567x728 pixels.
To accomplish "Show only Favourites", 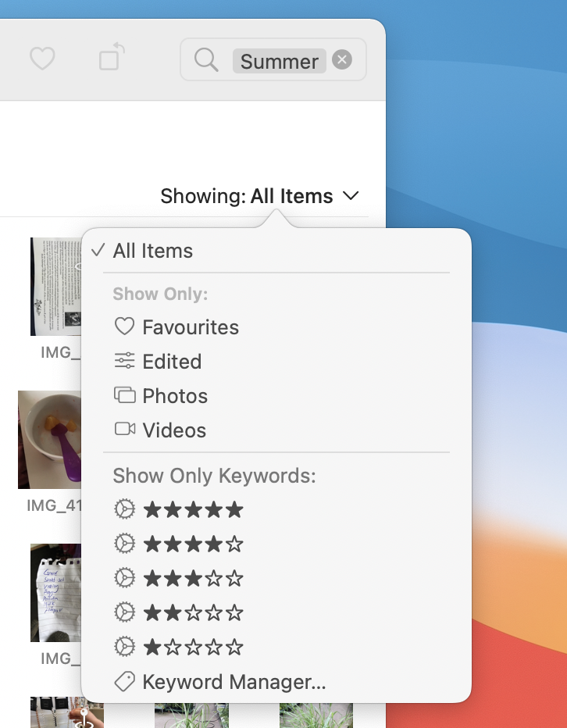I will tap(276, 327).
